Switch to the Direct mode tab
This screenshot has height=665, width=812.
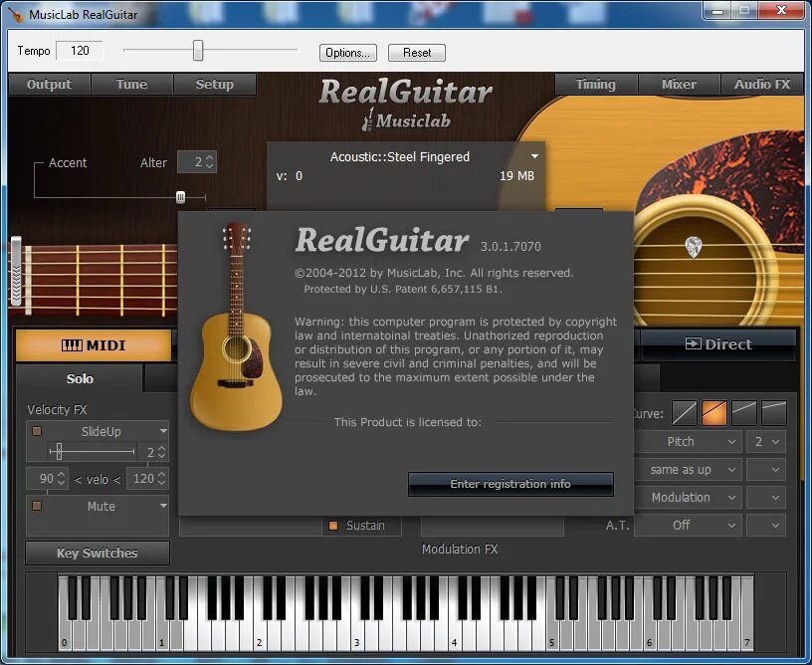tap(718, 343)
